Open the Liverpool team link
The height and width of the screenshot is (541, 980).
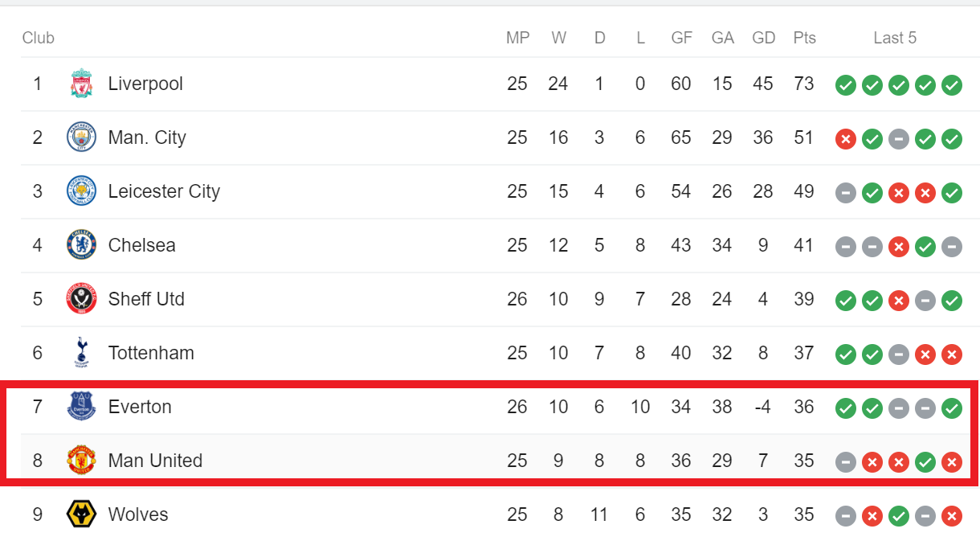[x=145, y=84]
